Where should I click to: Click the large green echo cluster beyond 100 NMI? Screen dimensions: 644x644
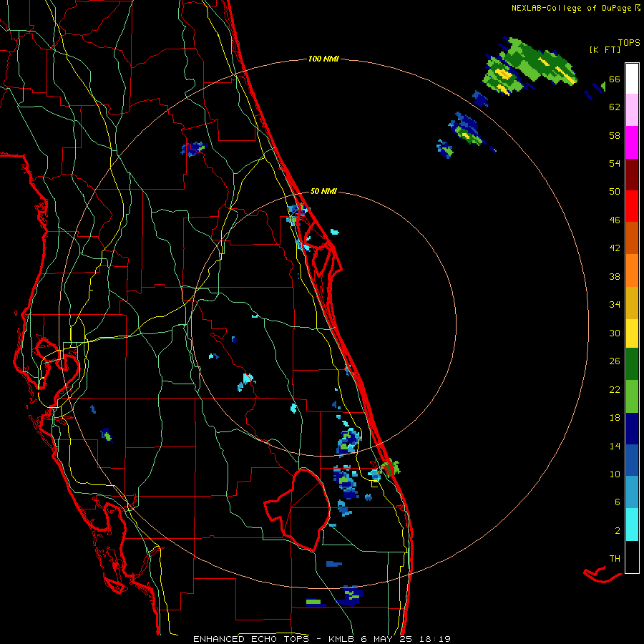pos(530,67)
